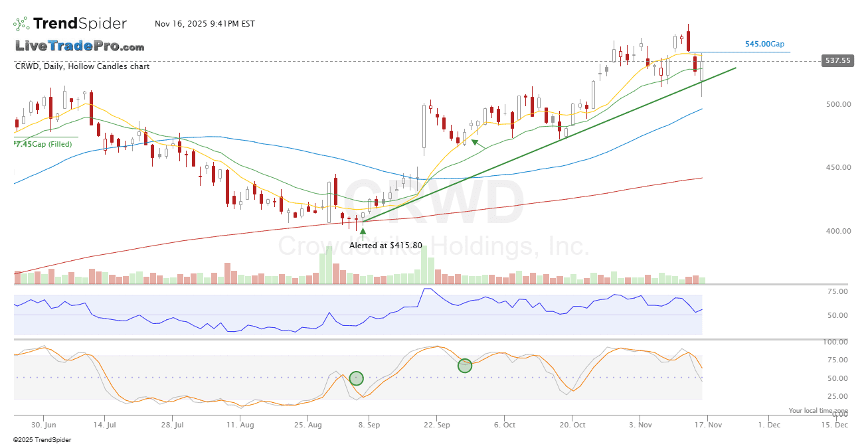Image resolution: width=868 pixels, height=446 pixels.
Task: Click the Gap (Filled) label on left
Action: [x=43, y=144]
